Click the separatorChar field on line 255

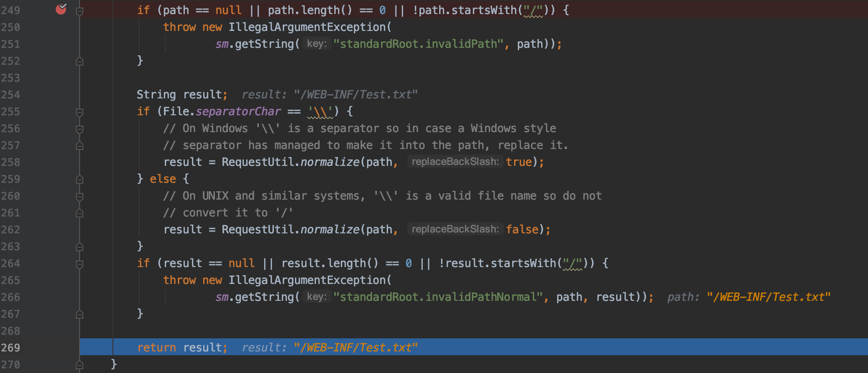tap(238, 112)
